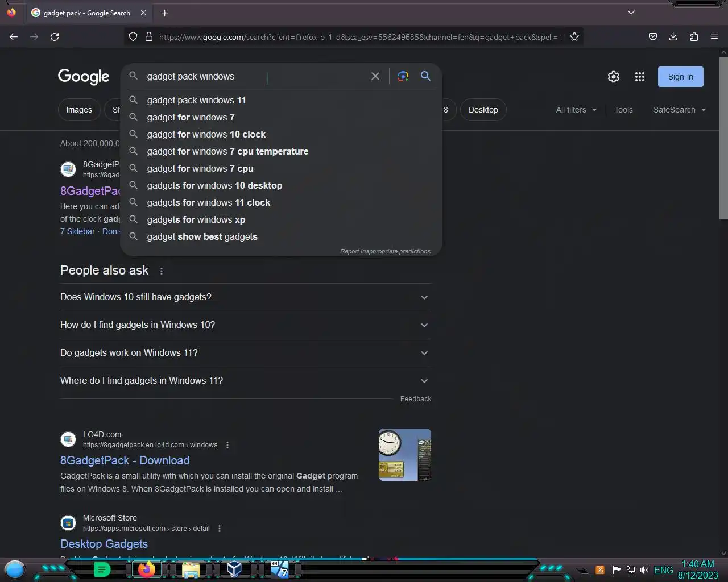
Task: Open clock thumbnail of 8GadgetPack result
Action: pyautogui.click(x=405, y=455)
